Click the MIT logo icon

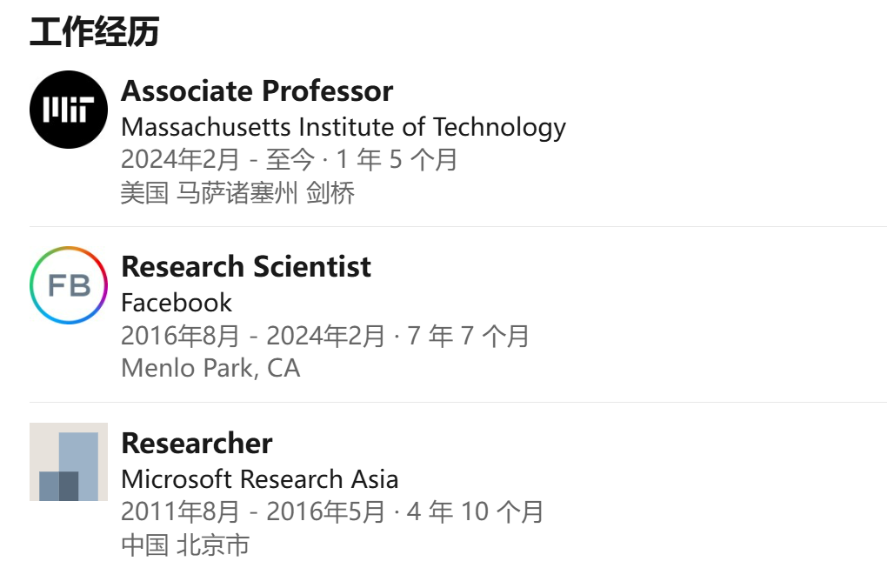coord(69,110)
